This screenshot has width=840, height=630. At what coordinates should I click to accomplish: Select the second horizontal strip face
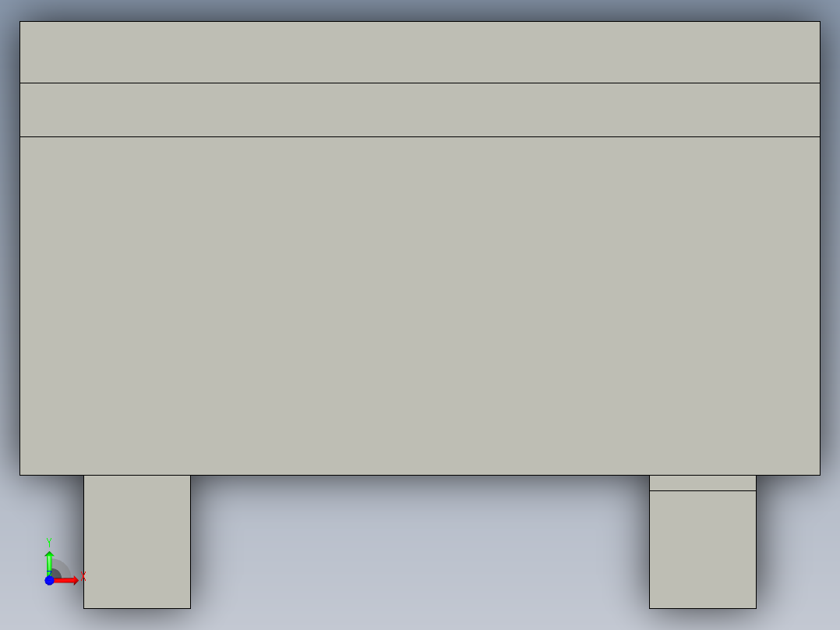point(420,110)
